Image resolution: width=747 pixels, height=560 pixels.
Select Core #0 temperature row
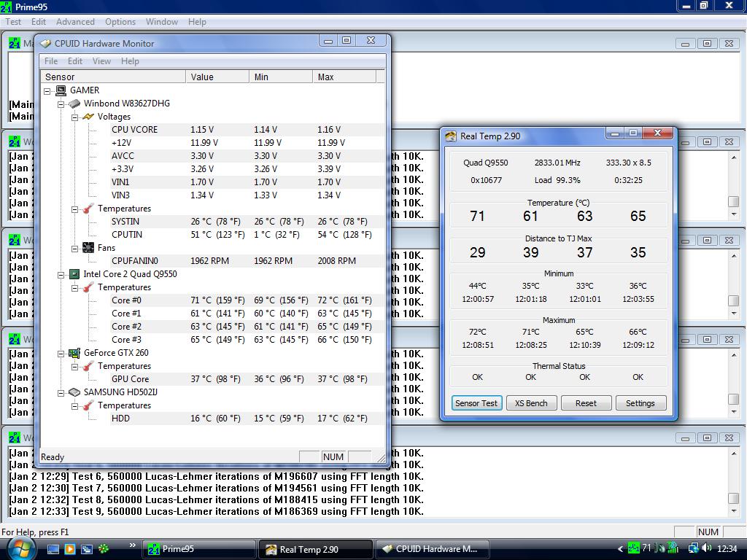(x=247, y=300)
